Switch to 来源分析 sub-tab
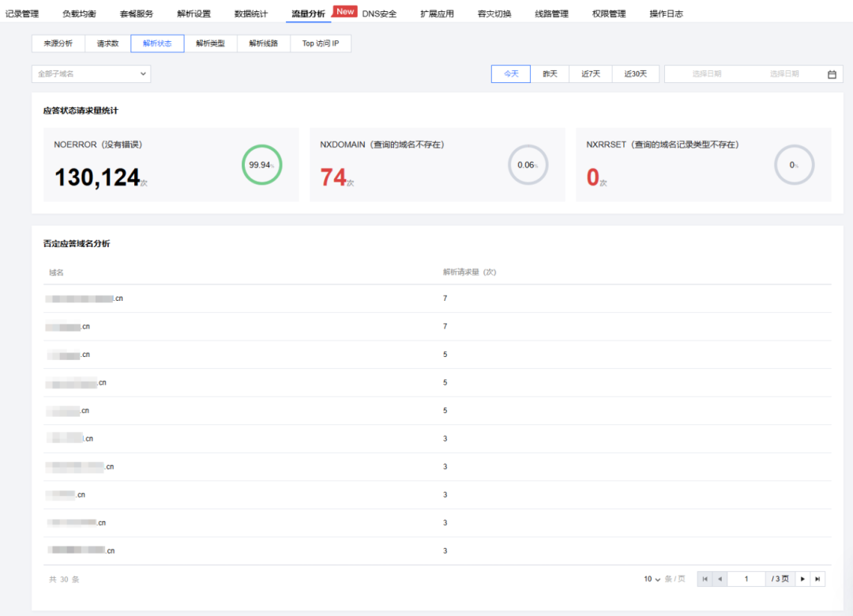Screen dimensions: 853x616 58,43
